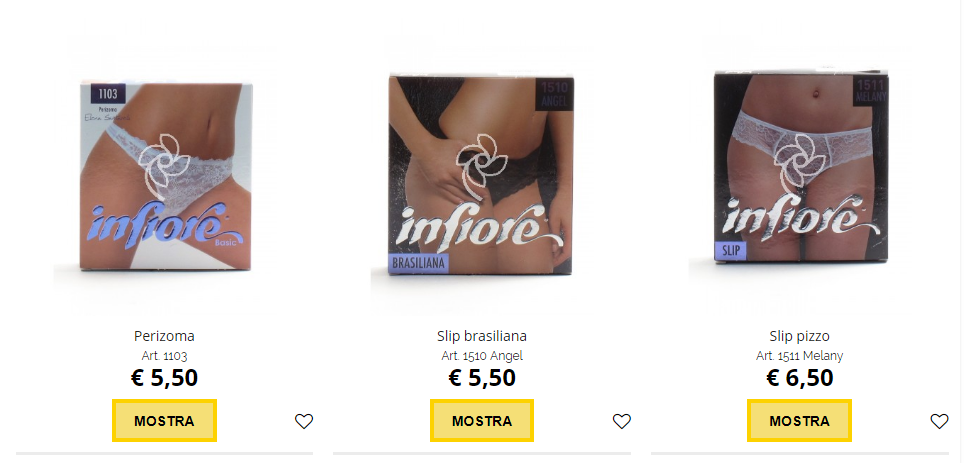Viewport: 971px width, 463px height.
Task: Follow the Slip brasiliana title link
Action: point(482,336)
